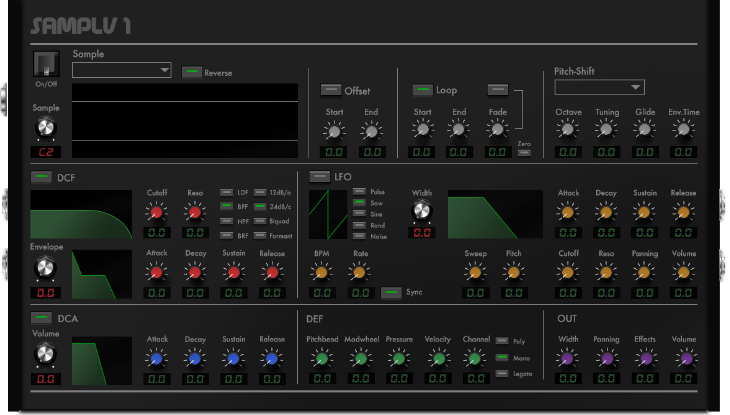The image size is (730, 415).
Task: Select the Biquad filter slope
Action: [260, 221]
